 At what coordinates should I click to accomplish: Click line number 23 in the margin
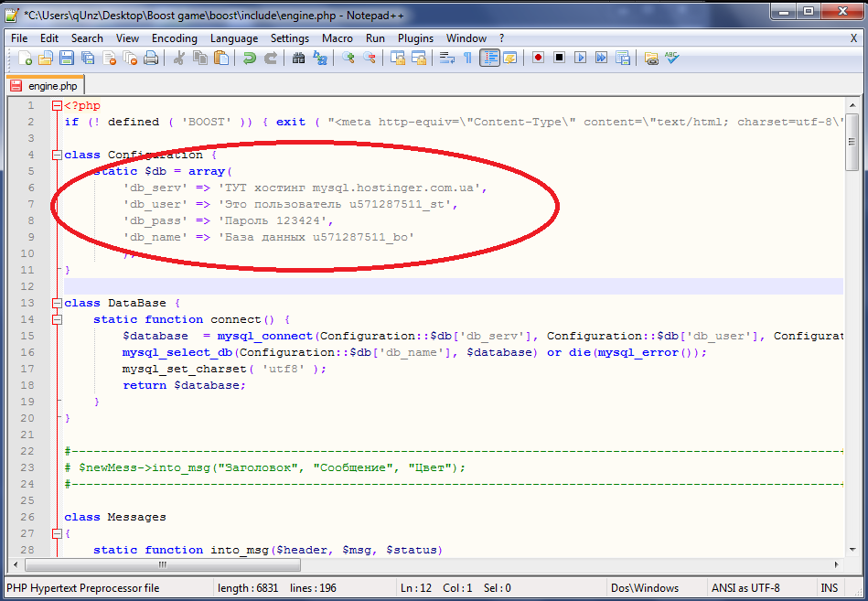pyautogui.click(x=27, y=467)
